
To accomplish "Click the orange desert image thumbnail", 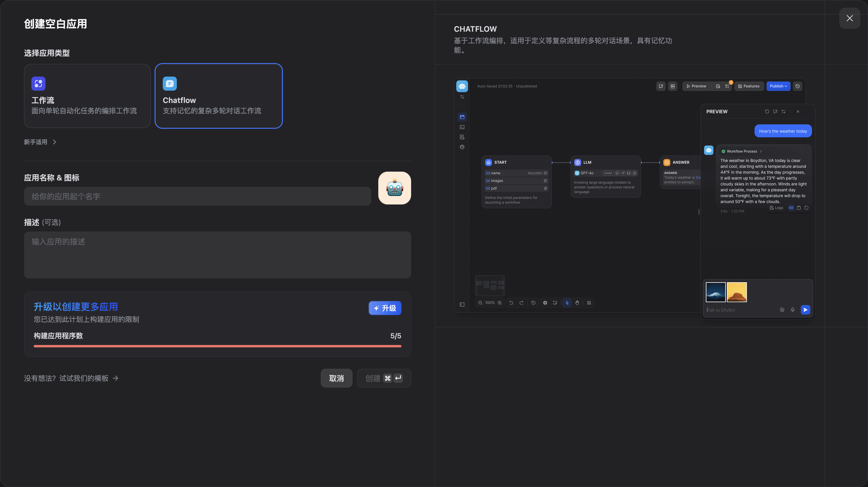I will pos(737,292).
